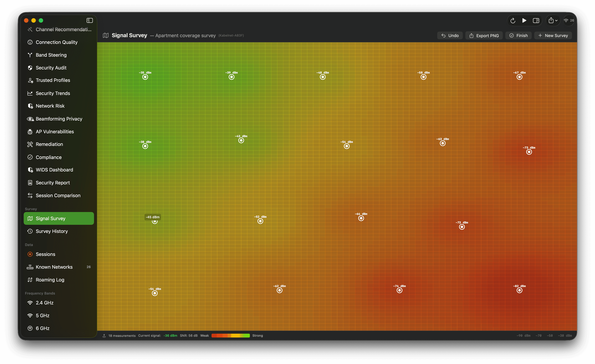Click the 18 measurements status text

tap(122, 336)
